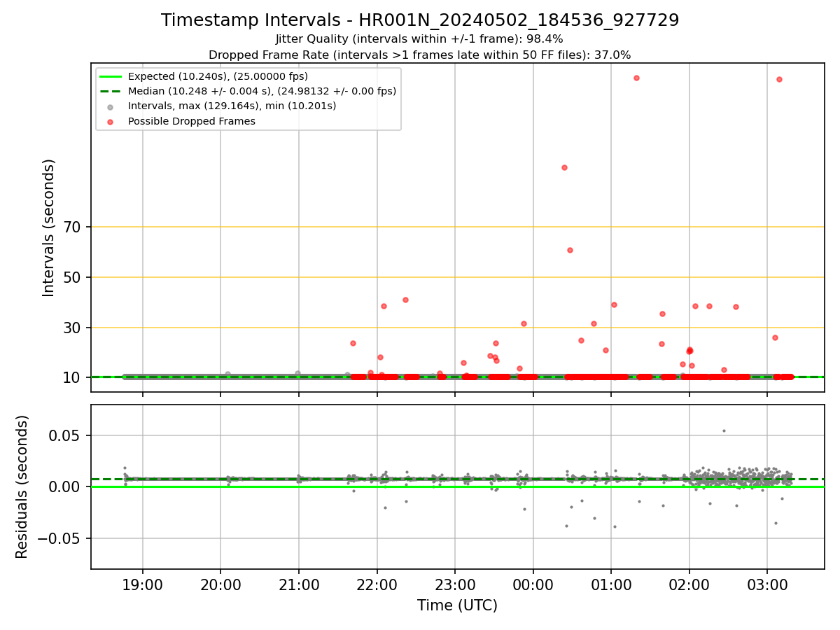This screenshot has width=840, height=630.
Task: Click legend entry 'Possible Dropped Frames'
Action: (191, 121)
